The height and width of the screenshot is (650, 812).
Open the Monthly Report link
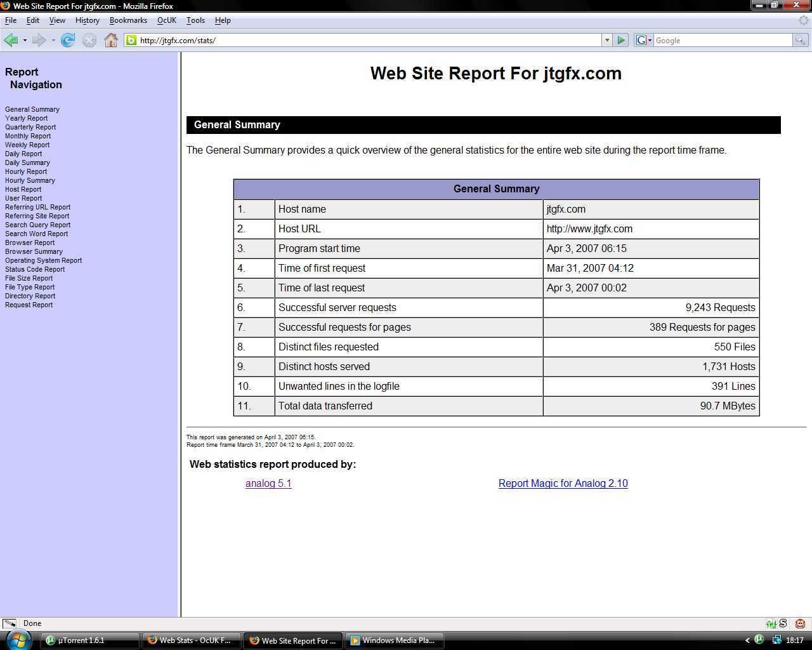28,136
